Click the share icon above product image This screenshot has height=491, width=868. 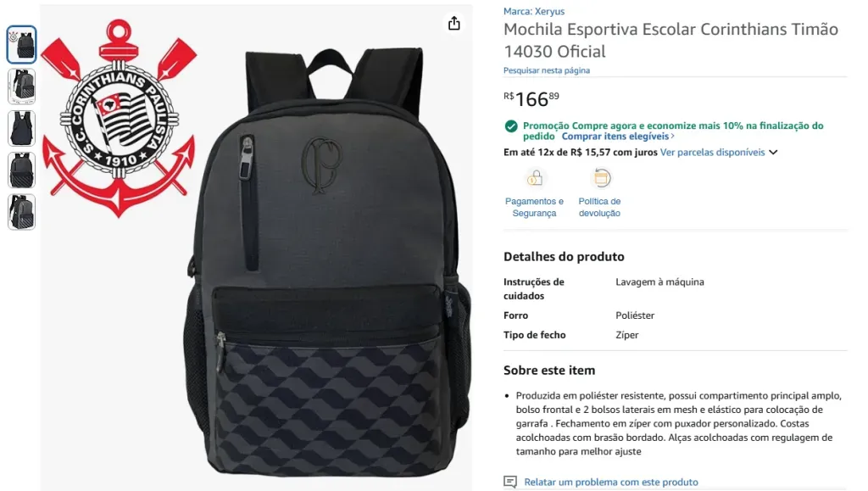click(454, 23)
